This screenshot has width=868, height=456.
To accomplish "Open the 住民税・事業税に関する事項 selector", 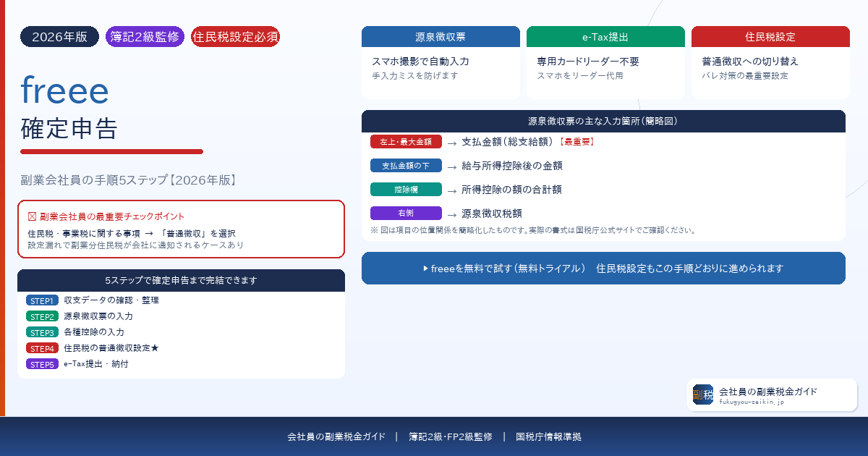I will tap(80, 235).
